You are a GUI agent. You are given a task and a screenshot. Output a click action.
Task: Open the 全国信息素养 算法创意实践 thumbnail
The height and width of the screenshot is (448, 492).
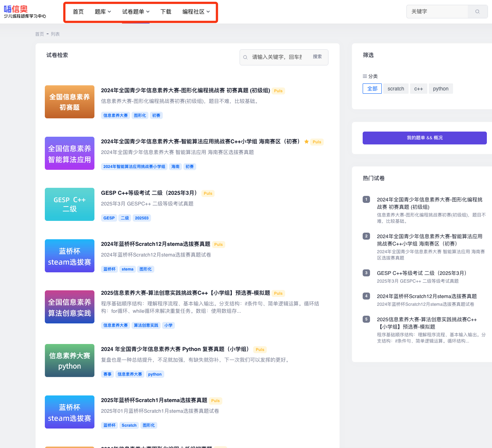70,307
